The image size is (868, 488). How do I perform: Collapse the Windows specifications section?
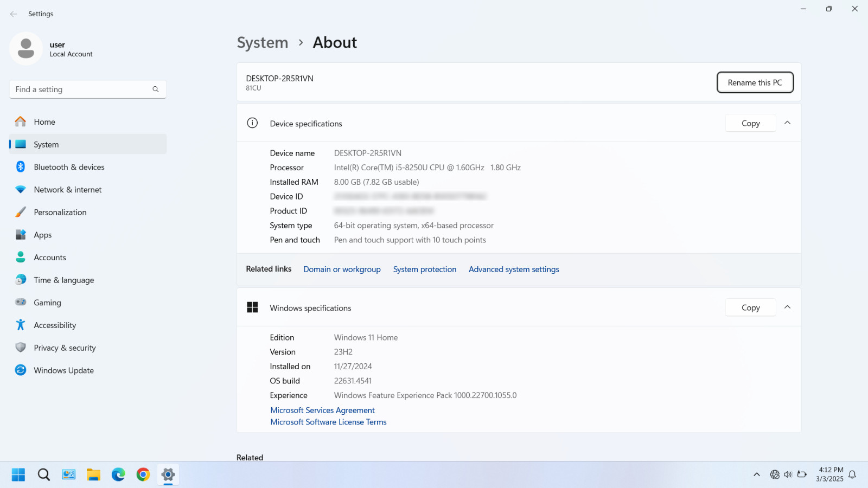click(788, 307)
